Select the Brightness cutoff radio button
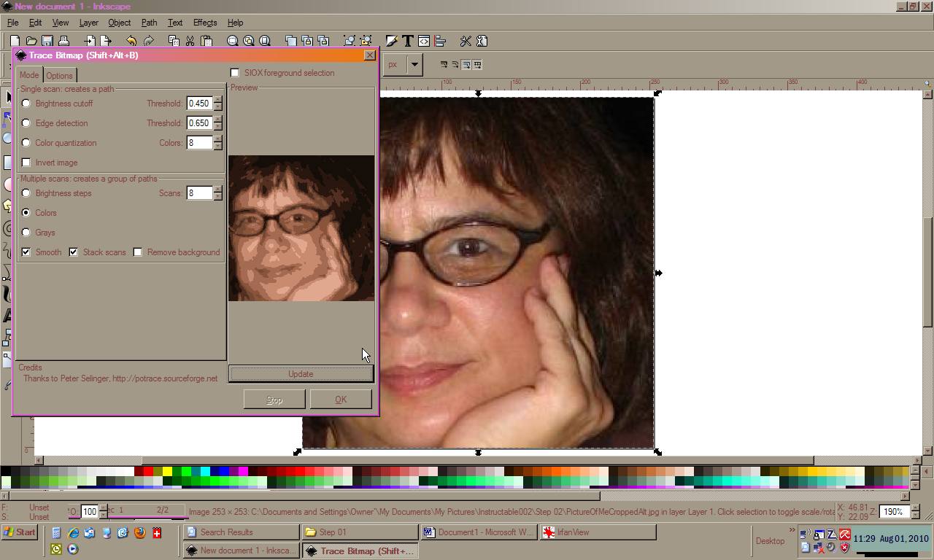The width and height of the screenshot is (934, 560). (x=26, y=104)
